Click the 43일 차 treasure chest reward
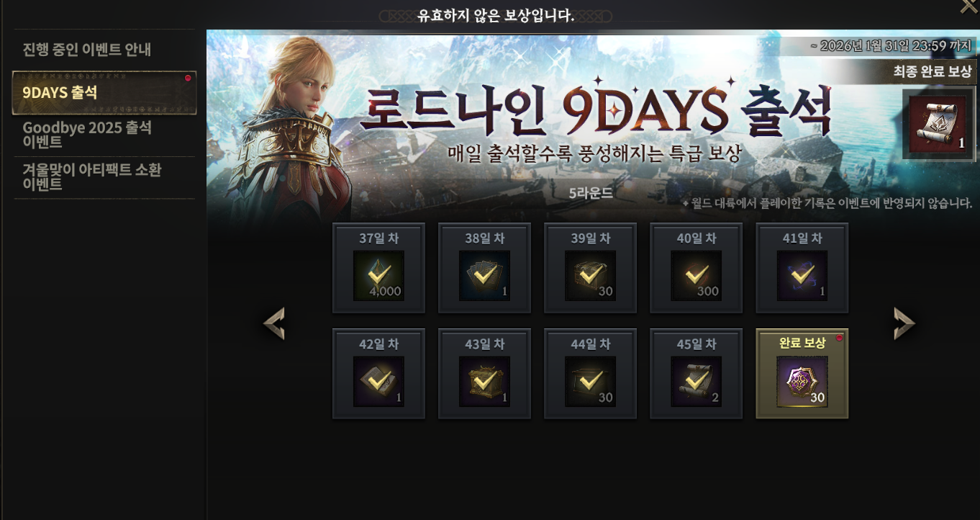980x520 pixels. (x=484, y=382)
